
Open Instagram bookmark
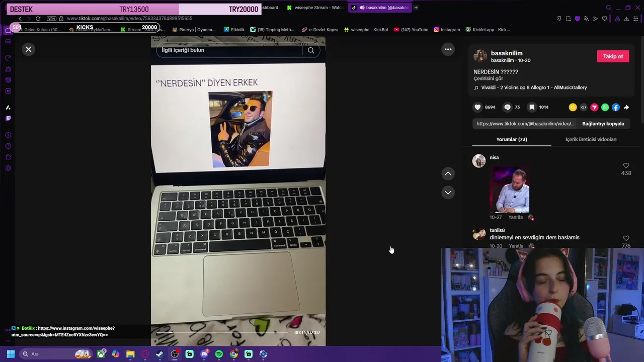[447, 30]
